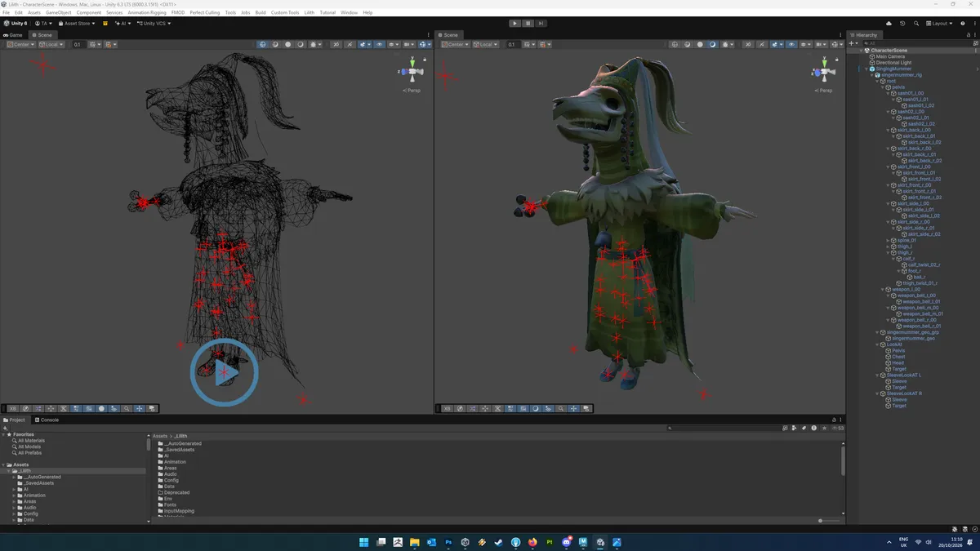Viewport: 980px width, 551px height.
Task: Switch to the Game tab
Action: (12, 35)
